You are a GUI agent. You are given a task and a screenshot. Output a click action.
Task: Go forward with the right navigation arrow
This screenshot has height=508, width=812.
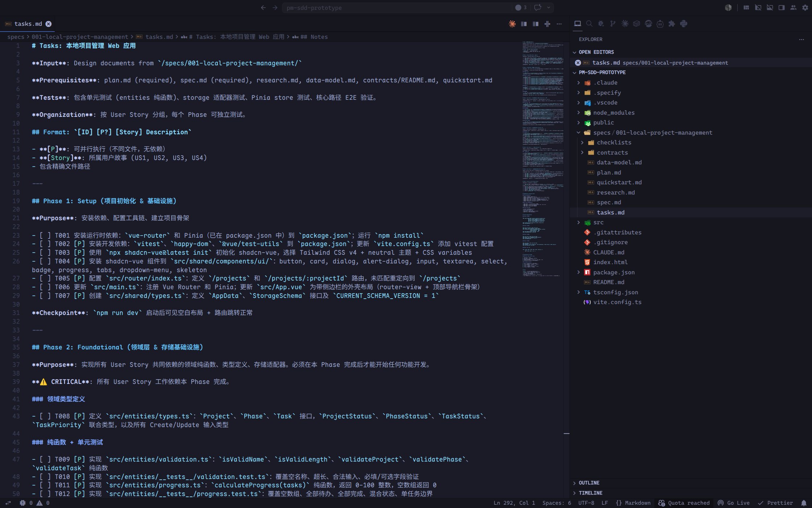(275, 8)
